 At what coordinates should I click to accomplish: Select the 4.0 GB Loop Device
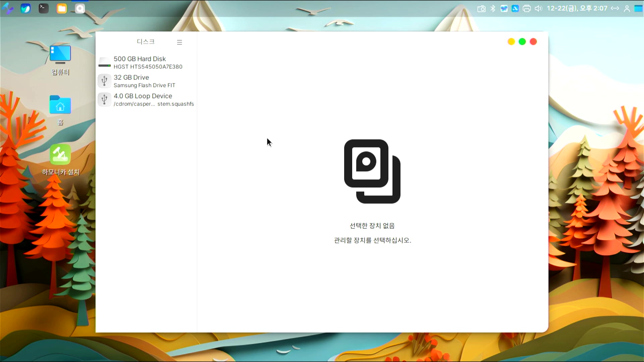coord(146,100)
